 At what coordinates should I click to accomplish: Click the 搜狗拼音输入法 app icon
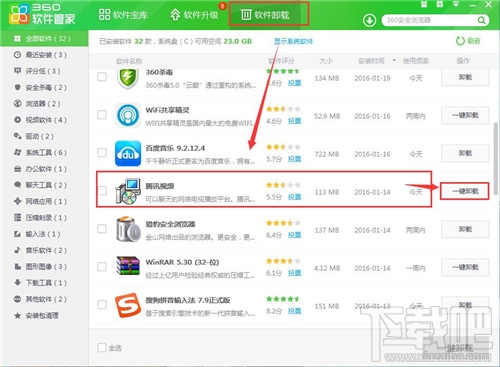click(128, 305)
